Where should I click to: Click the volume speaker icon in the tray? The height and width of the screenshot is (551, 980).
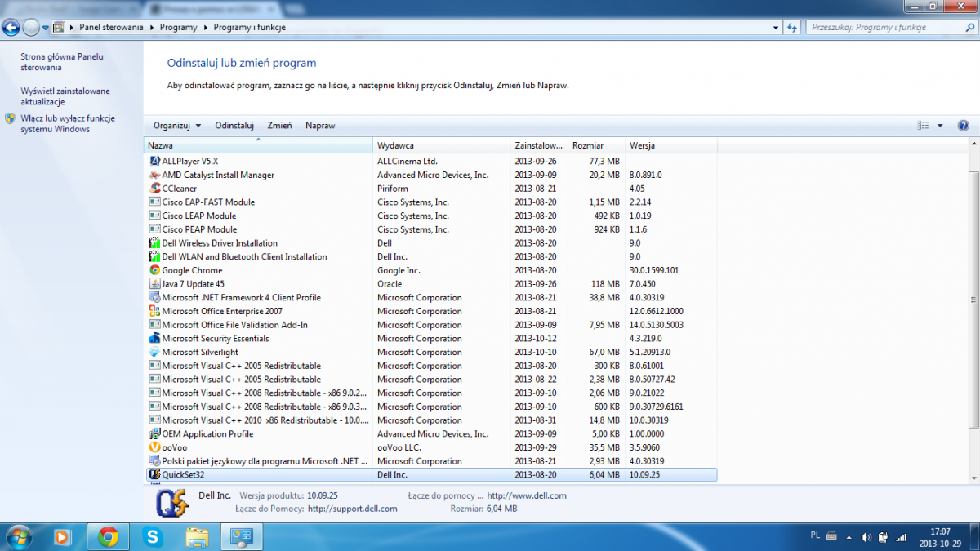[x=866, y=536]
